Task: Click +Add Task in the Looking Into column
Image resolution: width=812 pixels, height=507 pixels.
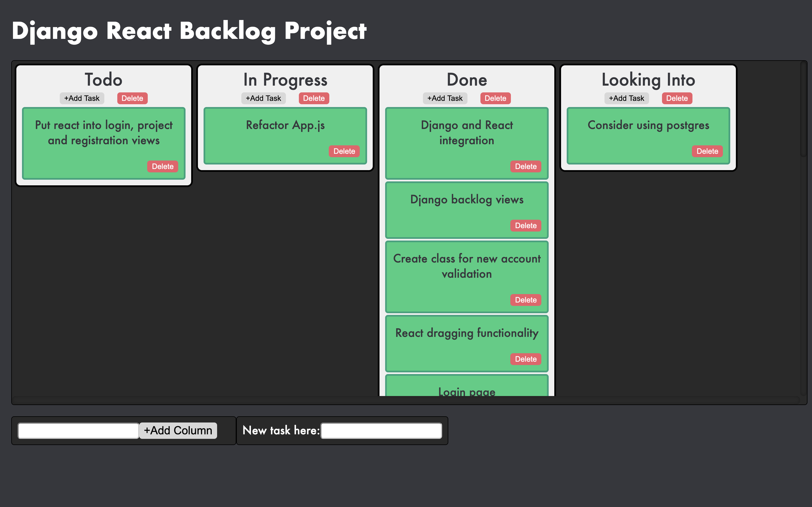Action: [x=626, y=98]
